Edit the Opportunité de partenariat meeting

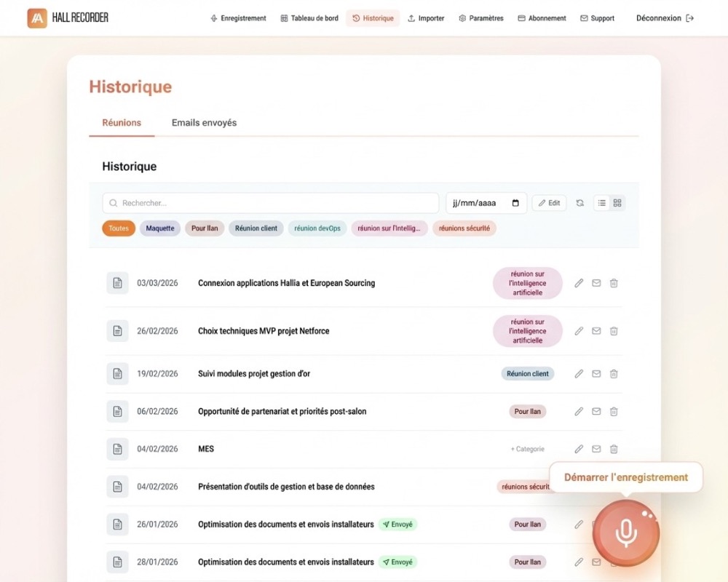coord(579,411)
